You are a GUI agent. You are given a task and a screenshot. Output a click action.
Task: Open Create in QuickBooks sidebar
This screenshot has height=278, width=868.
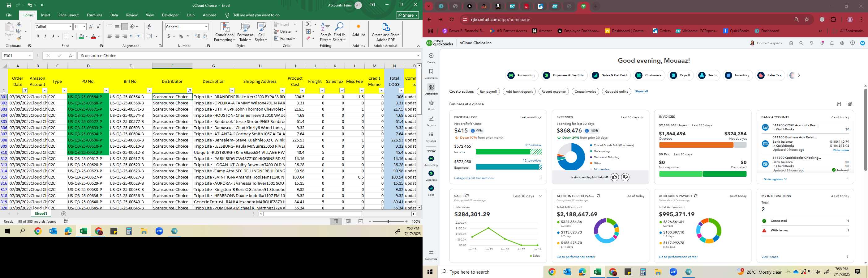[431, 57]
